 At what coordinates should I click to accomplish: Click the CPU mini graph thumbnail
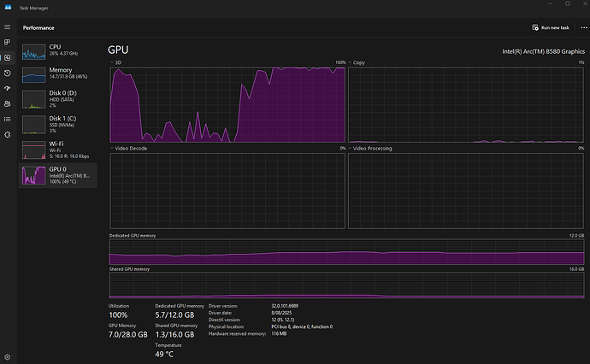point(34,52)
